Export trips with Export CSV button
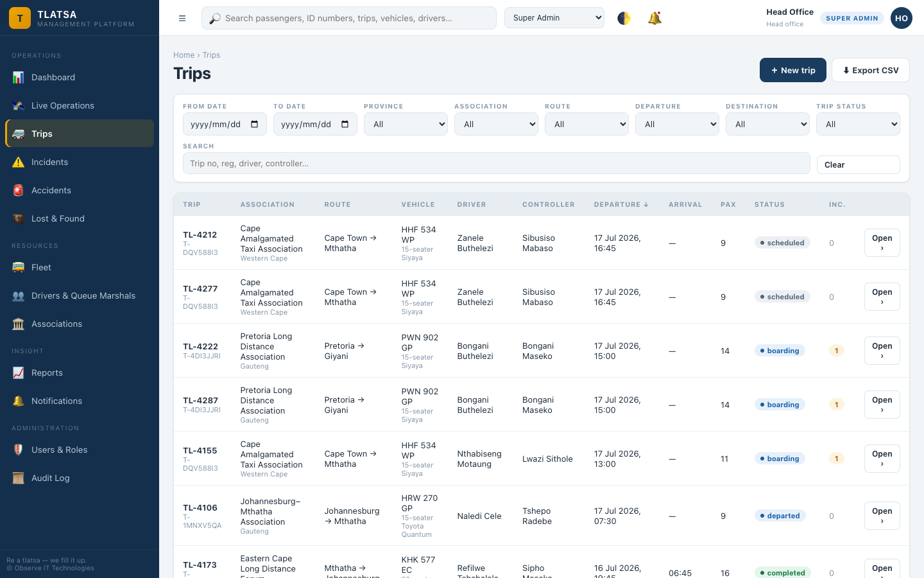924x578 pixels. coord(871,70)
